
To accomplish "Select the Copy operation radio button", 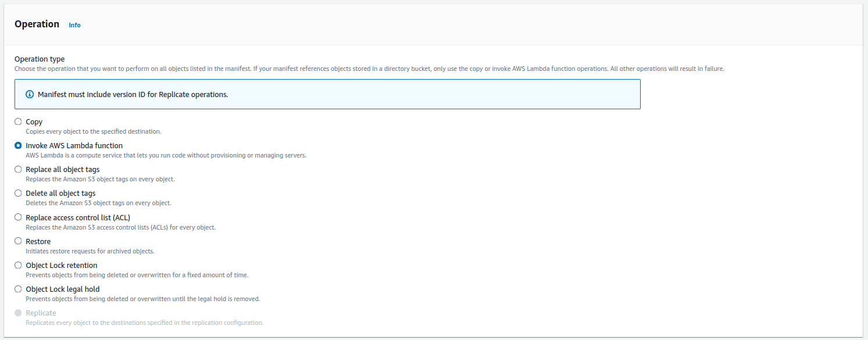I will coord(18,121).
